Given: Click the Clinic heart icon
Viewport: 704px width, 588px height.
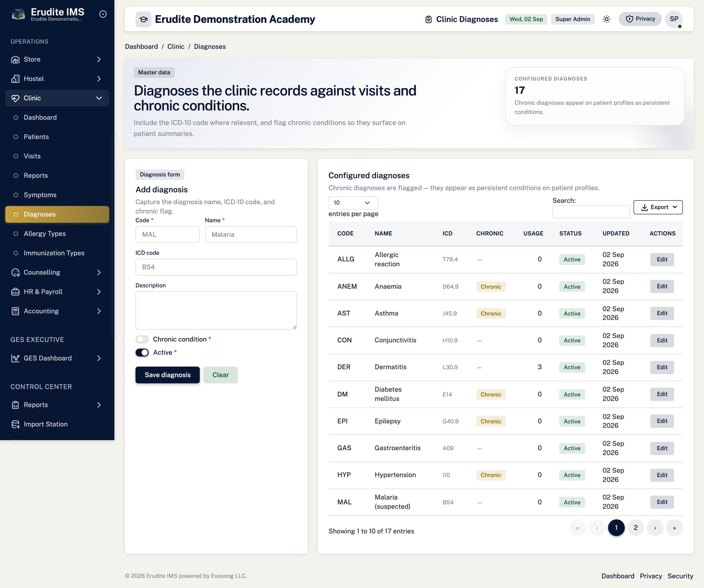Looking at the screenshot, I should coord(15,98).
